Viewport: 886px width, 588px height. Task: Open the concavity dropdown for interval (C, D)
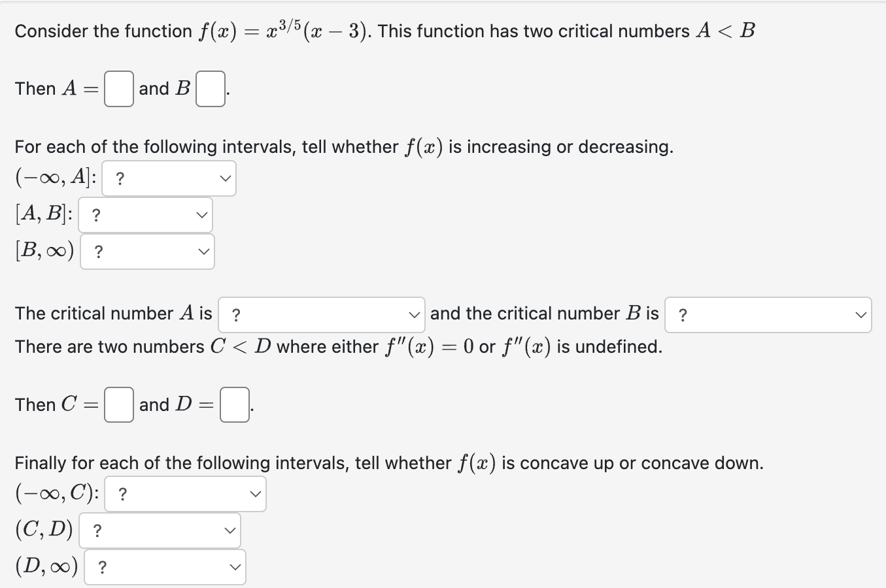click(x=160, y=531)
